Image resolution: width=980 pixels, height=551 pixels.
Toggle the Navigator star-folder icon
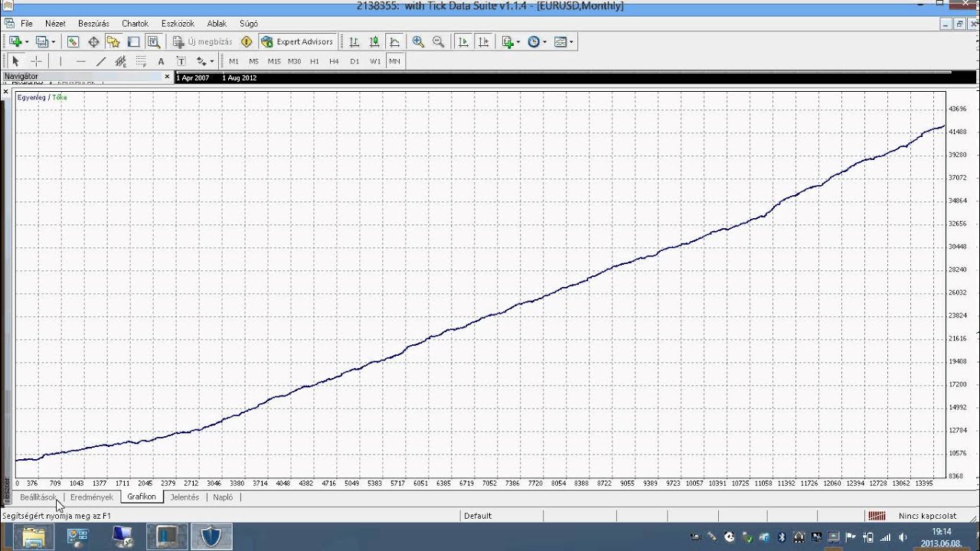113,42
